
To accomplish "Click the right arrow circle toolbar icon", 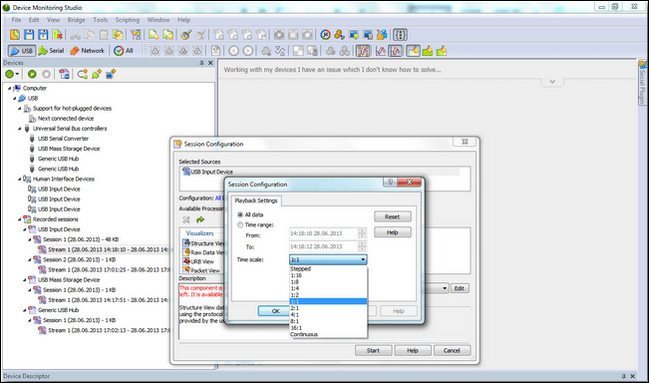I will click(248, 51).
